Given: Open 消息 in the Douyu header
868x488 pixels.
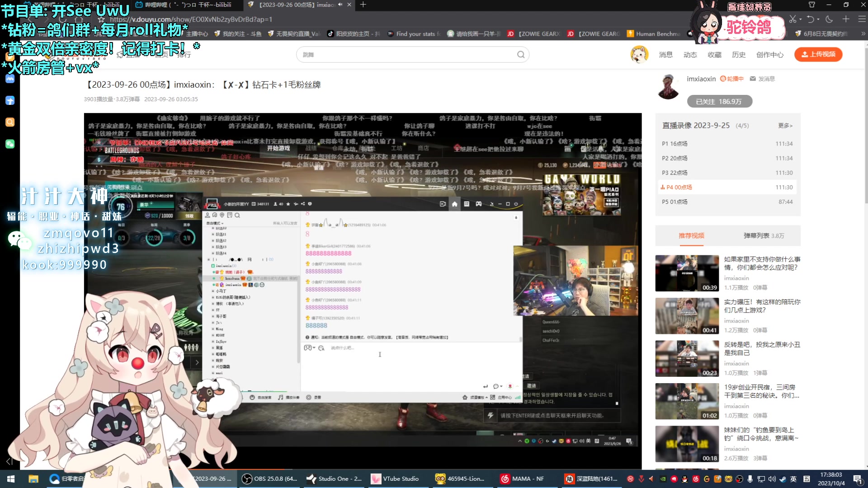Looking at the screenshot, I should coord(665,55).
